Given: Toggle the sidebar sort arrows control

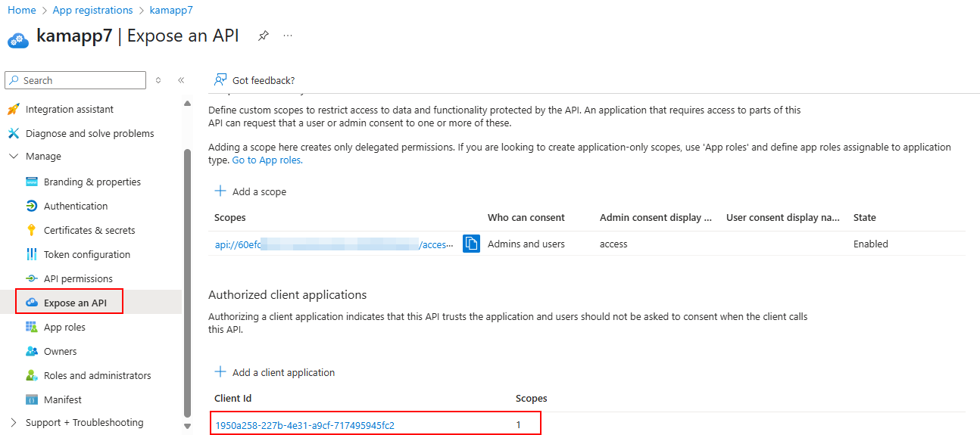Looking at the screenshot, I should (x=158, y=80).
